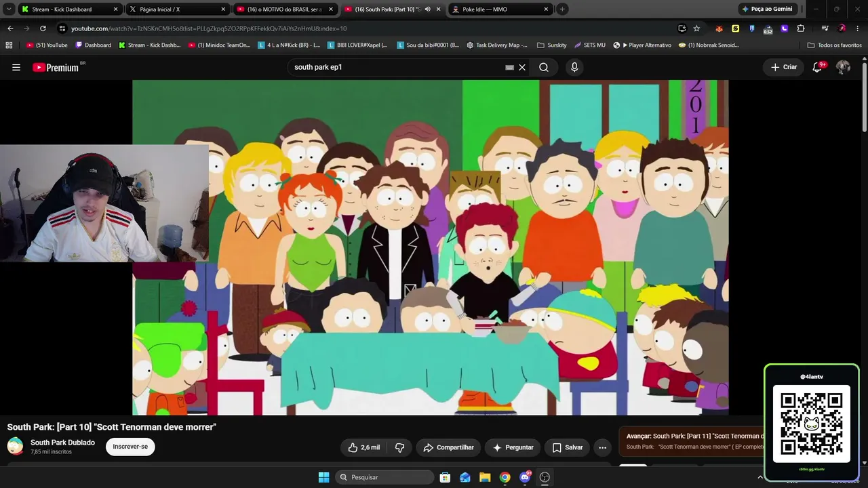Click the Compartilhar share button
This screenshot has width=868, height=488.
click(448, 447)
